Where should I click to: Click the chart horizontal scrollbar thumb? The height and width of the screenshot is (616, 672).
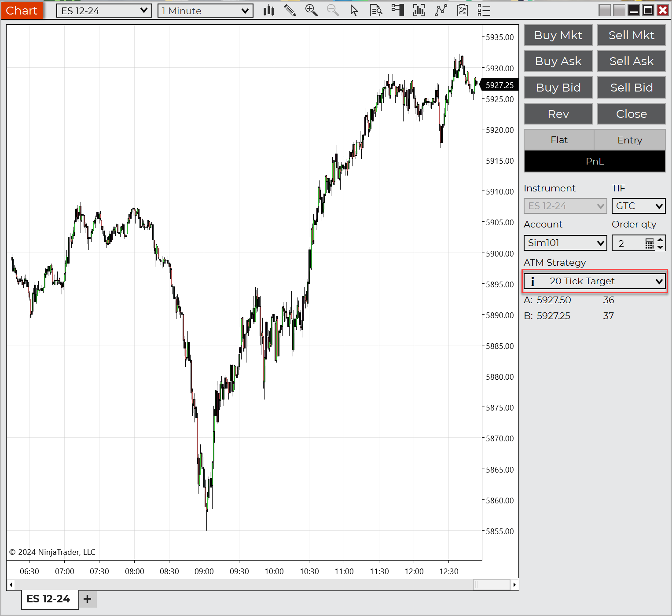coord(492,585)
